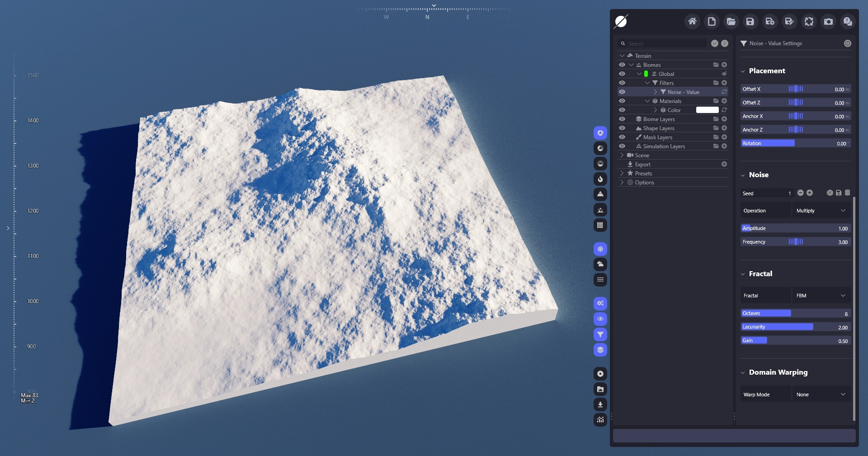Click the white Color material swatch

click(x=707, y=110)
